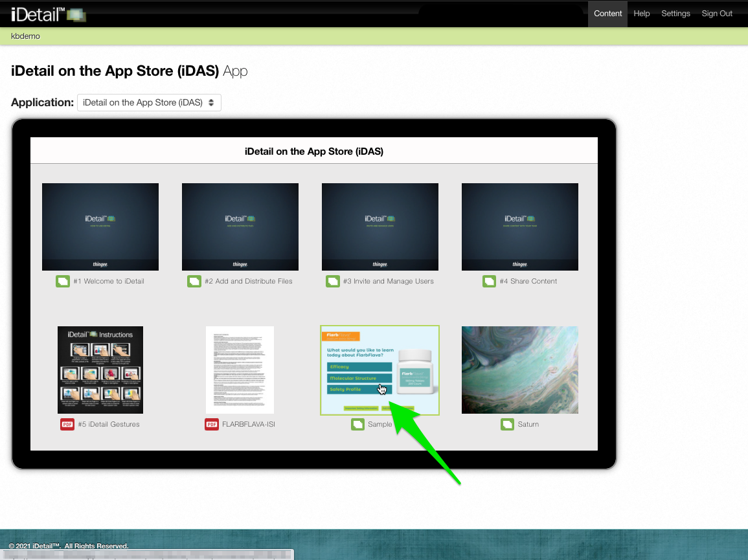The image size is (748, 560).
Task: Click presentation icon beside #2 Add and Distribute Files
Action: (x=194, y=282)
